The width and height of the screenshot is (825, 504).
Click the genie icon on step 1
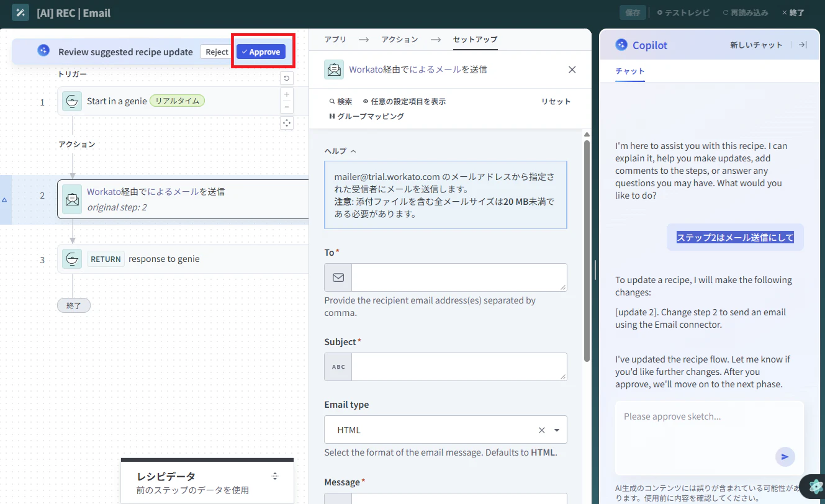pyautogui.click(x=72, y=101)
